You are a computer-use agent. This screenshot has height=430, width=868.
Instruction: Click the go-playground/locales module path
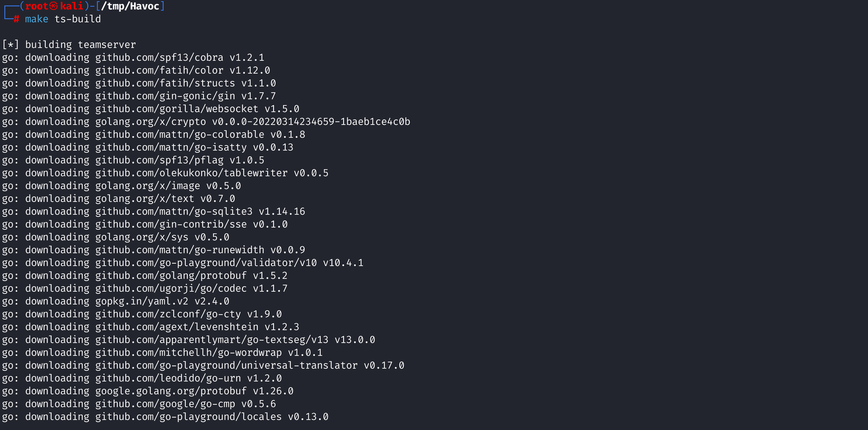tap(188, 417)
